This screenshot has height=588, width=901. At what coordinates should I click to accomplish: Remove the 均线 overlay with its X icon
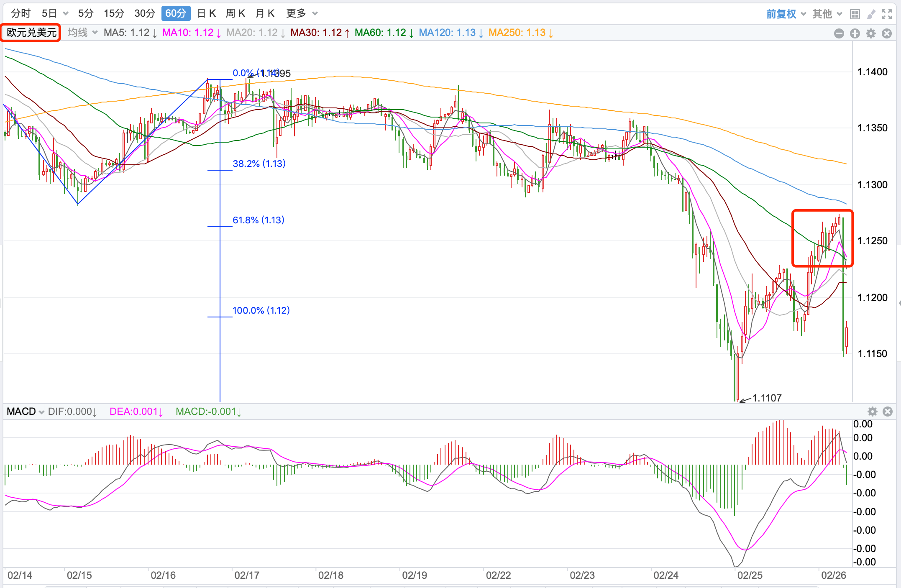point(886,33)
